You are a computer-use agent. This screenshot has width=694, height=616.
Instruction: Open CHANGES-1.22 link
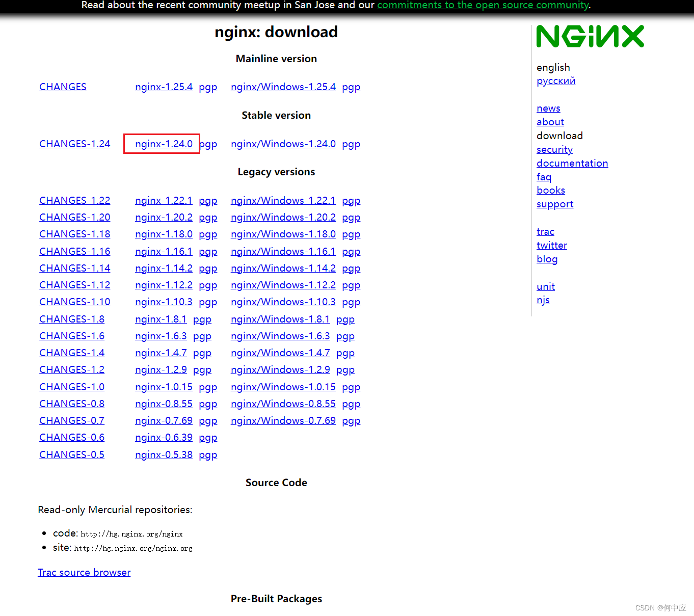(75, 201)
